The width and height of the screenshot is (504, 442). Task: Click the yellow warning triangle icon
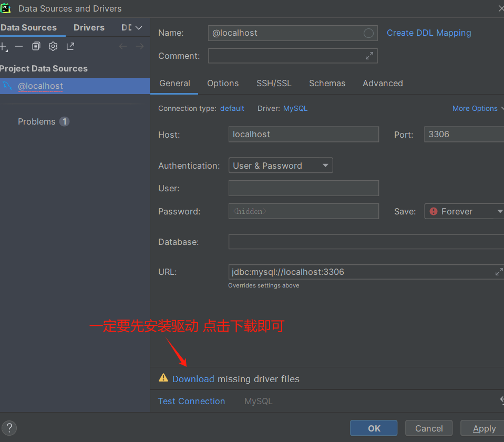pyautogui.click(x=163, y=378)
